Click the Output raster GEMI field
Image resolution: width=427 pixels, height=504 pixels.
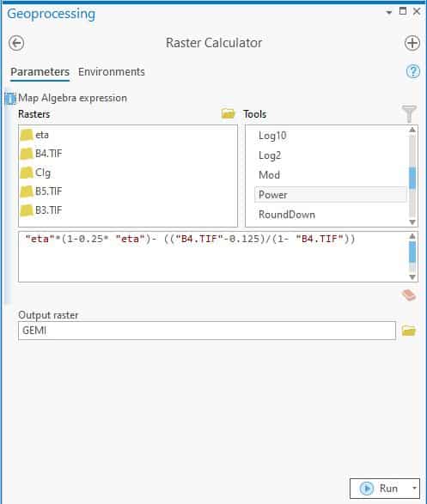(207, 331)
